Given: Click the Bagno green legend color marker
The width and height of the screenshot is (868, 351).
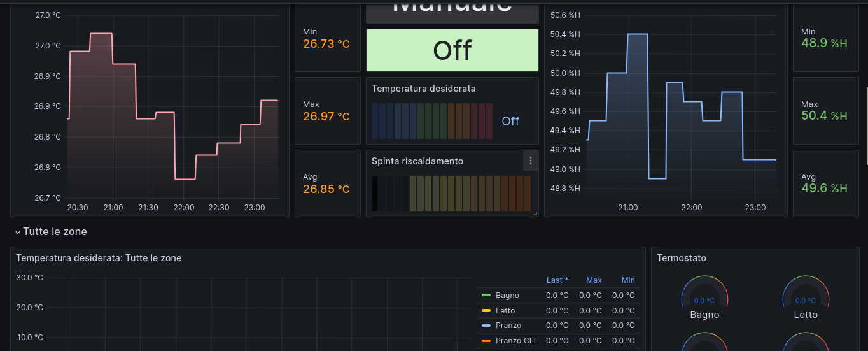Looking at the screenshot, I should click(486, 296).
